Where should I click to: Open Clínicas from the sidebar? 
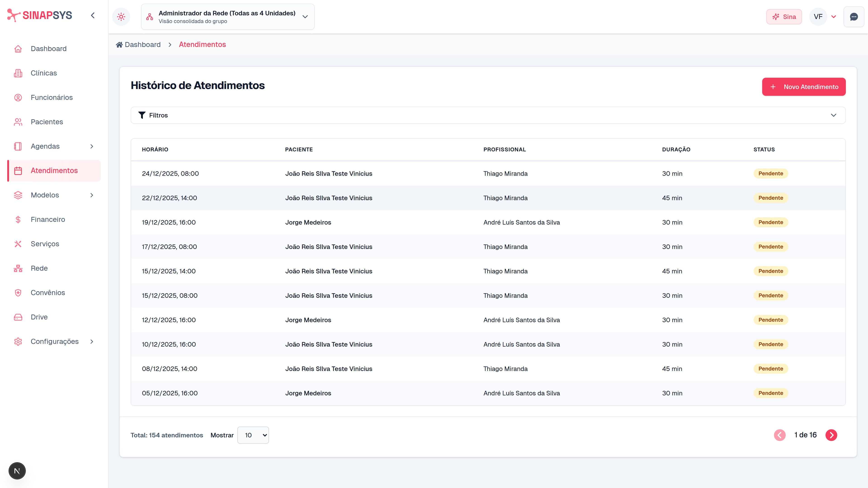click(44, 73)
